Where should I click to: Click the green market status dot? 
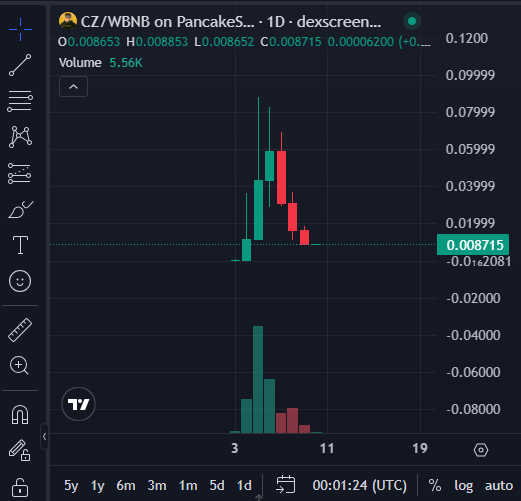click(x=412, y=21)
